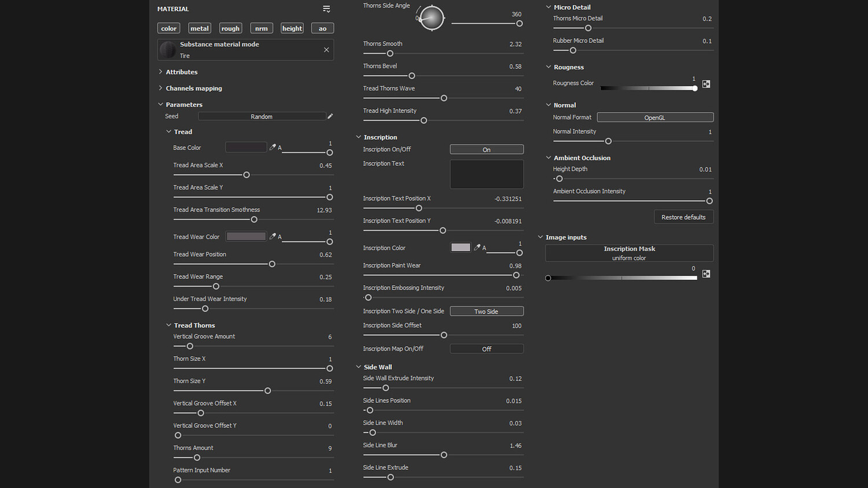Open Inscription Mask texture options icon
868x488 pixels.
706,273
